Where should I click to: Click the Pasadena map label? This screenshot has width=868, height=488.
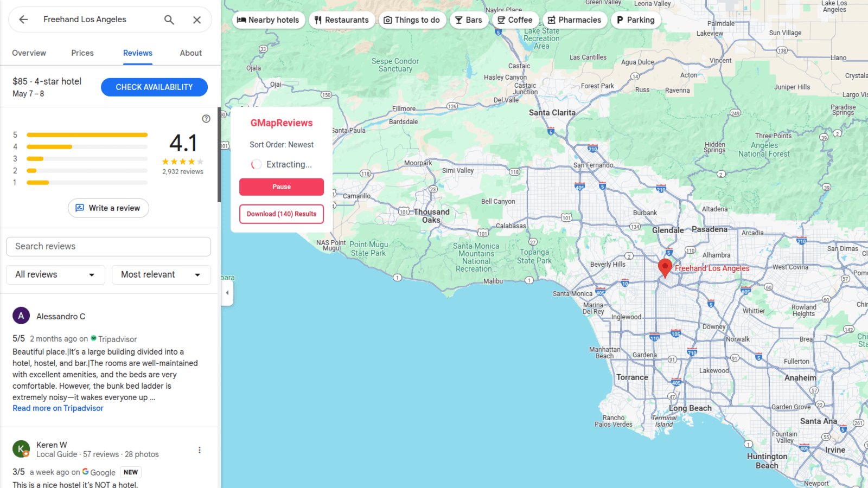[x=710, y=229]
